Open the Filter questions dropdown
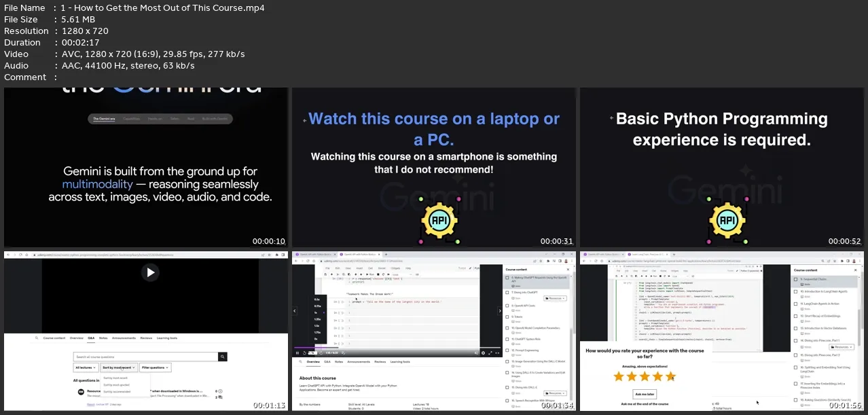Screen dimensions: 868x415 [156, 367]
